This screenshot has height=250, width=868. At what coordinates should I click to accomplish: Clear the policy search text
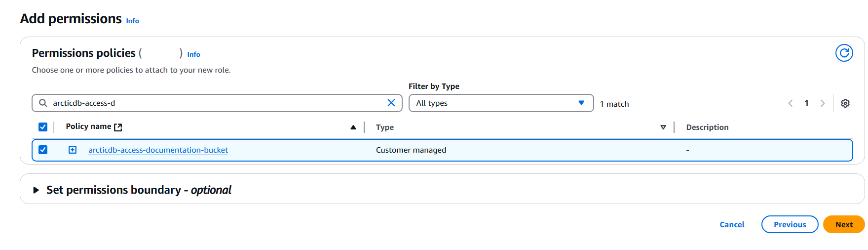(x=391, y=103)
